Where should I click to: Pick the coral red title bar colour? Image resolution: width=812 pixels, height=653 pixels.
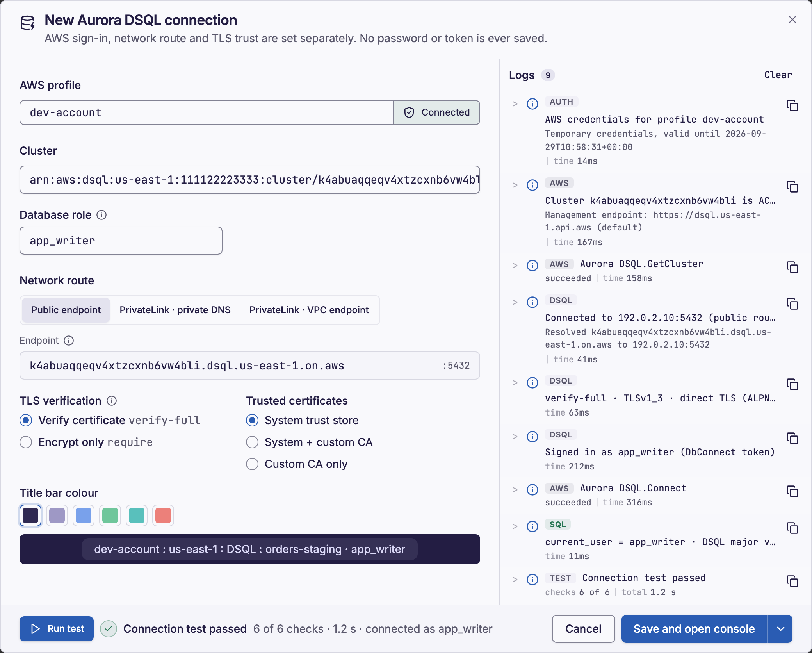pyautogui.click(x=163, y=516)
